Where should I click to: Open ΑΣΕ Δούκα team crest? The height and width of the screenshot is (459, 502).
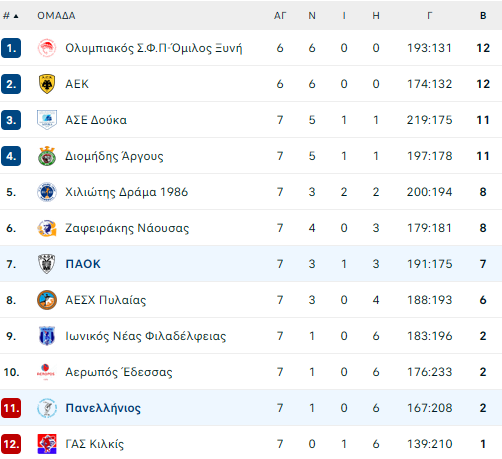pos(47,120)
